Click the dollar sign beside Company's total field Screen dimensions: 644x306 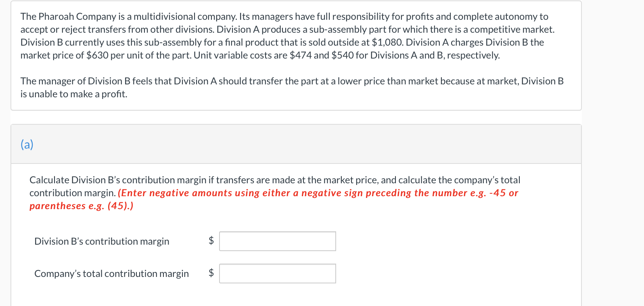point(211,273)
